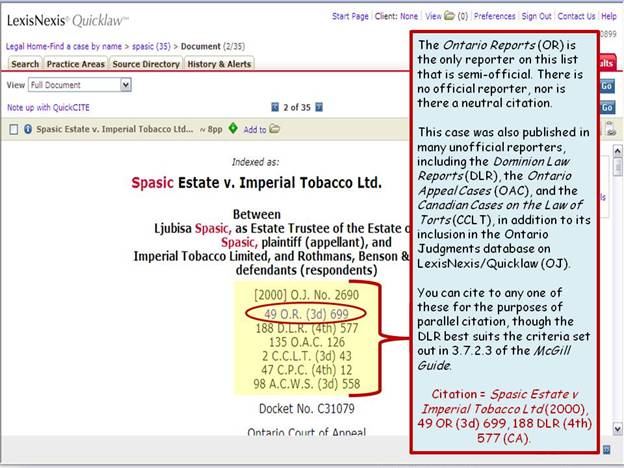The height and width of the screenshot is (468, 624).
Task: Click Client: None link
Action: pyautogui.click(x=396, y=16)
